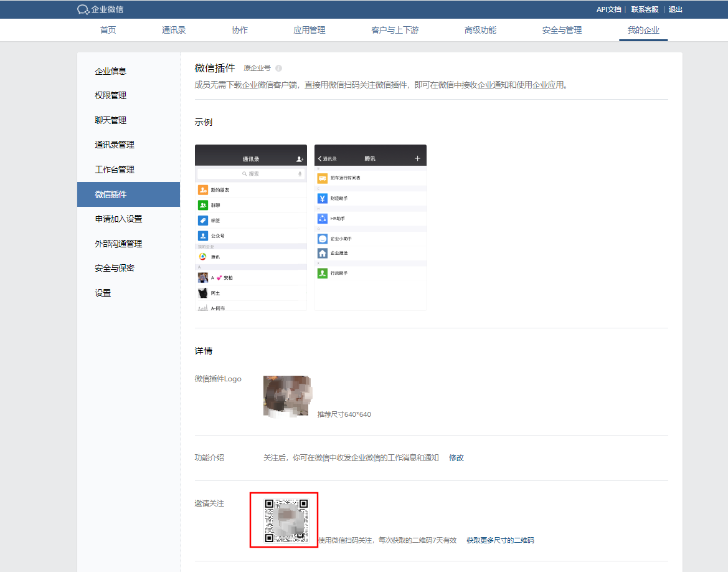Open the API文档 link

pos(608,9)
